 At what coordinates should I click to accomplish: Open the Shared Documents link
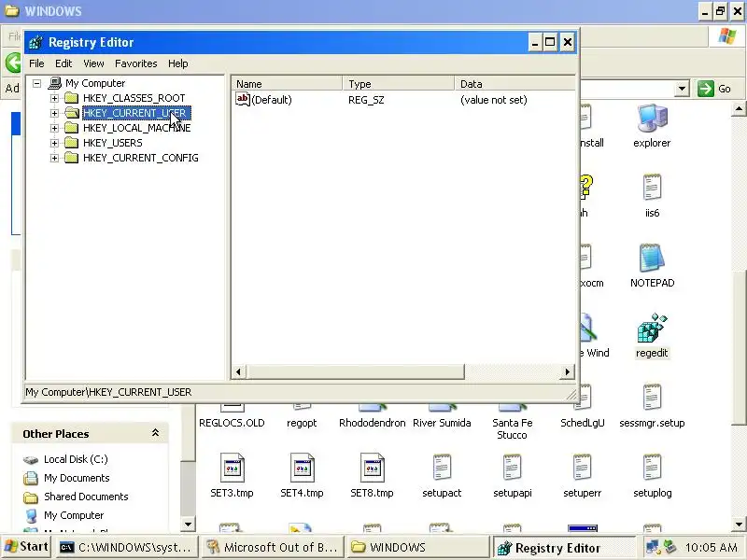[86, 497]
